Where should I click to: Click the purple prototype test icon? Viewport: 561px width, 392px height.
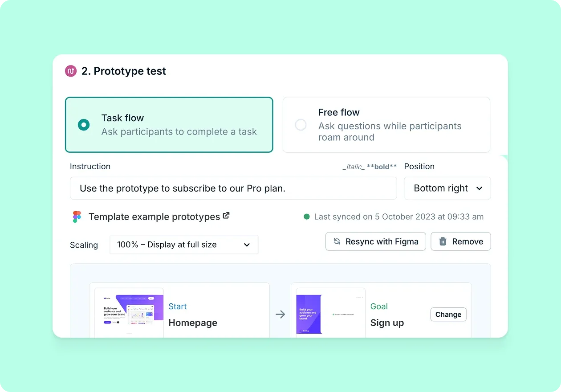pyautogui.click(x=71, y=71)
